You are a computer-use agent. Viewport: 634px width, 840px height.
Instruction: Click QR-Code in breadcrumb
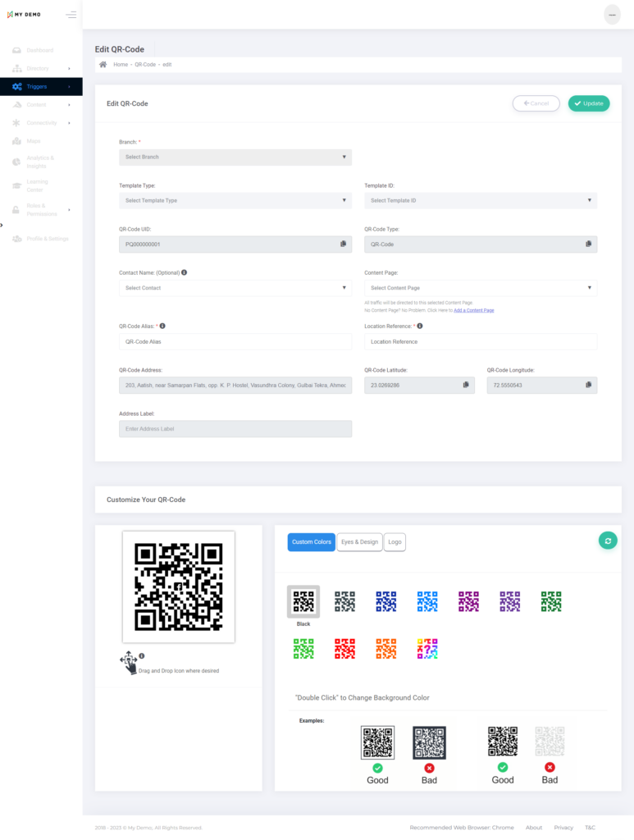point(145,64)
